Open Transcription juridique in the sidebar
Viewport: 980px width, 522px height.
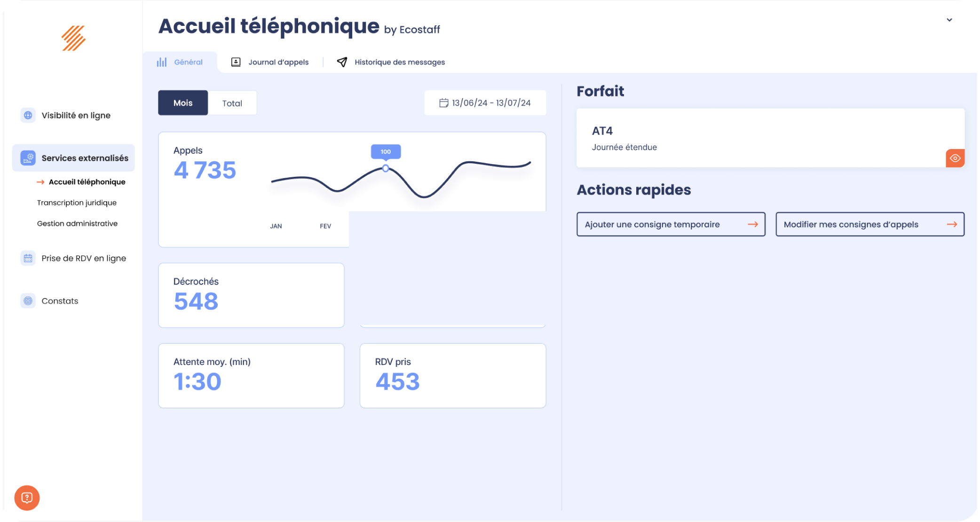pyautogui.click(x=77, y=203)
